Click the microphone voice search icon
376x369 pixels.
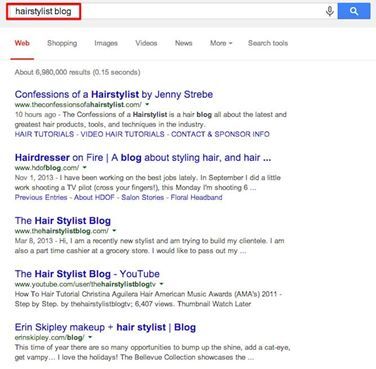click(x=329, y=11)
